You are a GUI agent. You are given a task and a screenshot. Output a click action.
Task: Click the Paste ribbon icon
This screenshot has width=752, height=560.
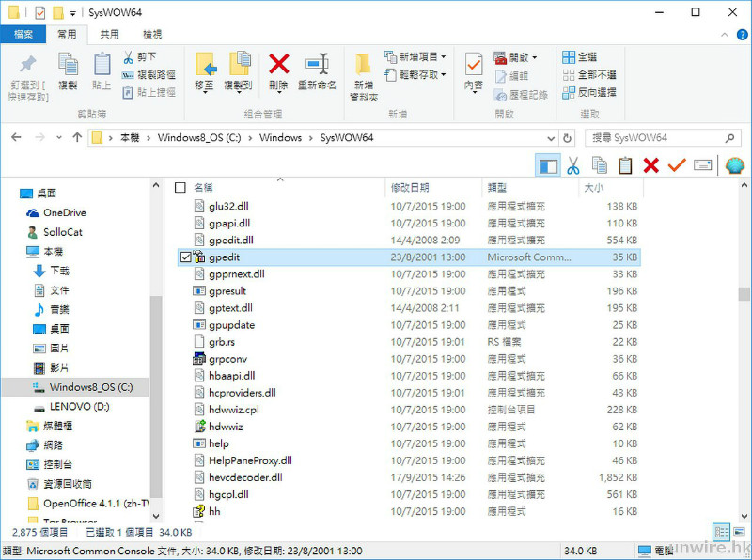tap(102, 64)
